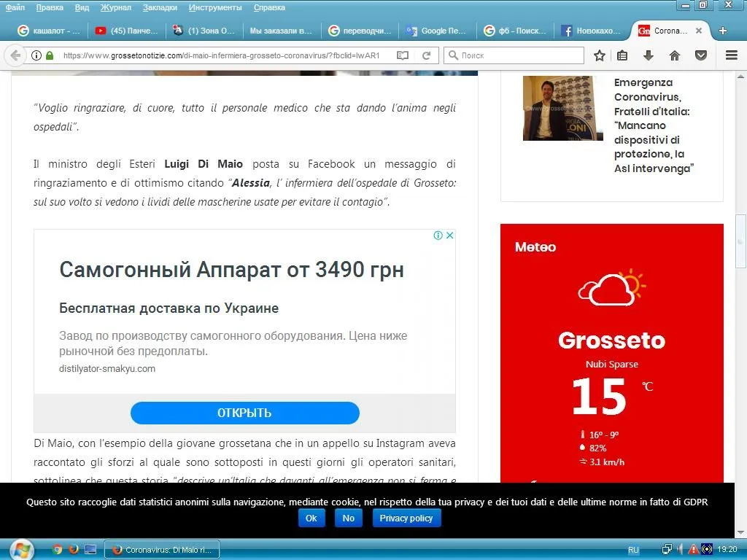This screenshot has width=747, height=560.
Task: Open the Журнал menu
Action: (116, 7)
